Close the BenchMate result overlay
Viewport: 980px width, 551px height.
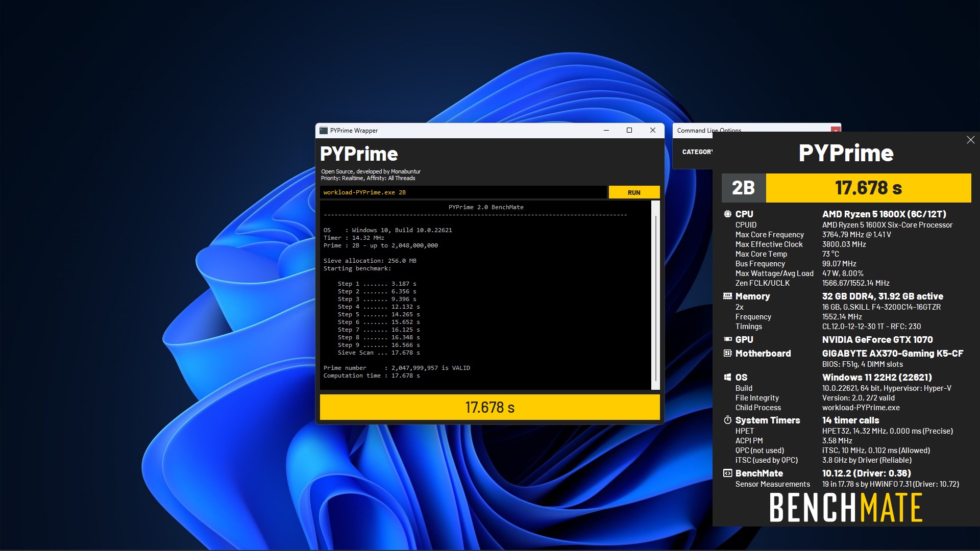(x=970, y=140)
